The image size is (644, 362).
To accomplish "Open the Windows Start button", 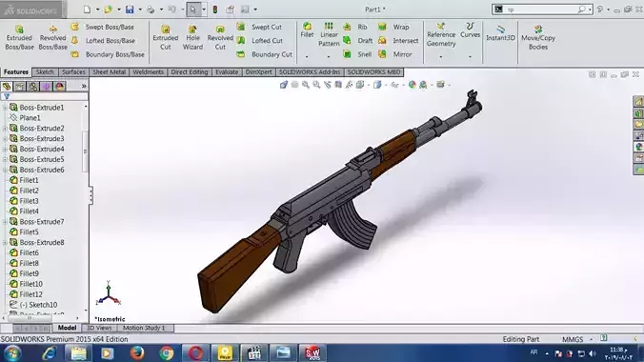I will coord(12,353).
